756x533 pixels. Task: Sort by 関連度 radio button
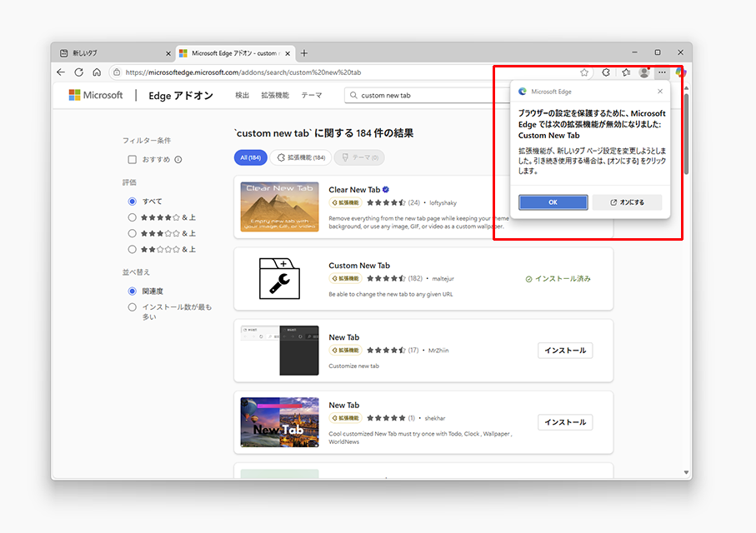(x=132, y=291)
